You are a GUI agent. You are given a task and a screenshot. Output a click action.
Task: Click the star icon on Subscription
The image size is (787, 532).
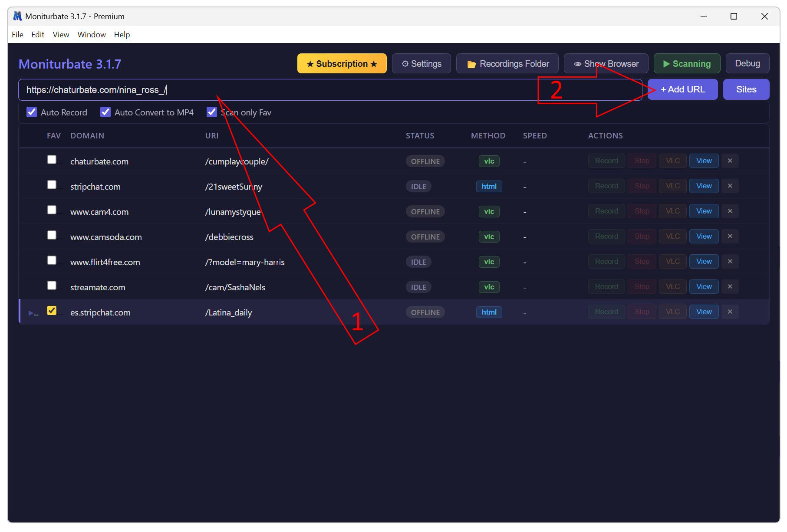[310, 63]
